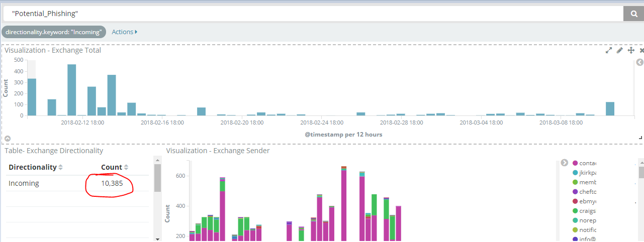Click the resize corner handle of Exchange Total panel

click(x=640, y=138)
